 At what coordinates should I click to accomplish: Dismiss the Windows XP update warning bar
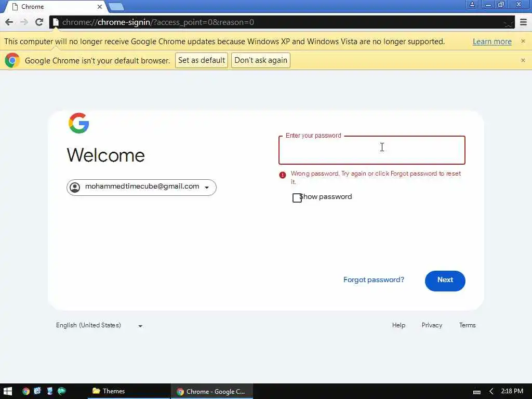523,41
